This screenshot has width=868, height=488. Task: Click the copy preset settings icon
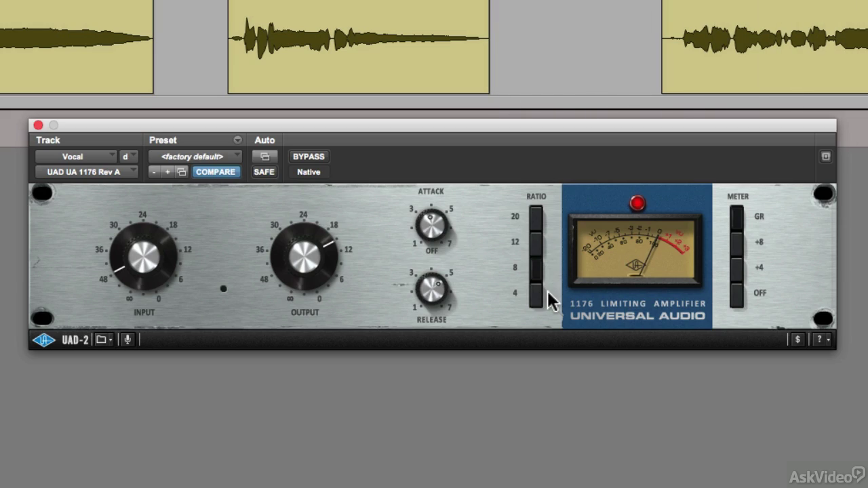(x=181, y=172)
